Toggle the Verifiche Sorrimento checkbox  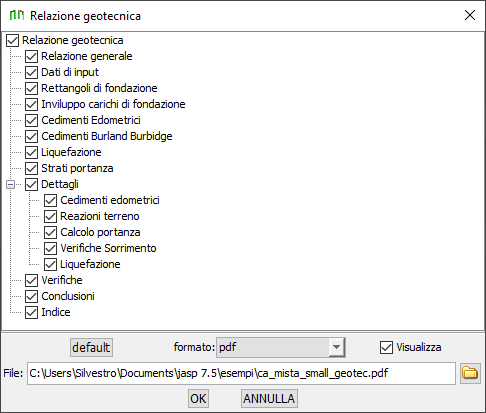click(x=50, y=248)
